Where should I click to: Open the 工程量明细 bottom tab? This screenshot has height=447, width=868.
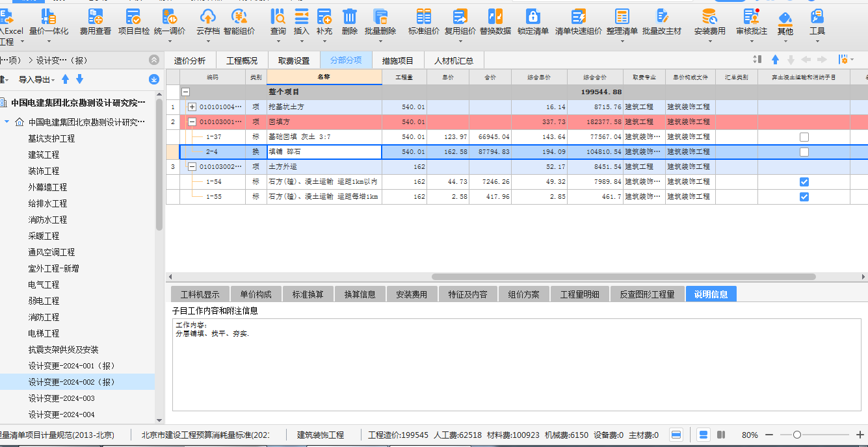tap(579, 294)
